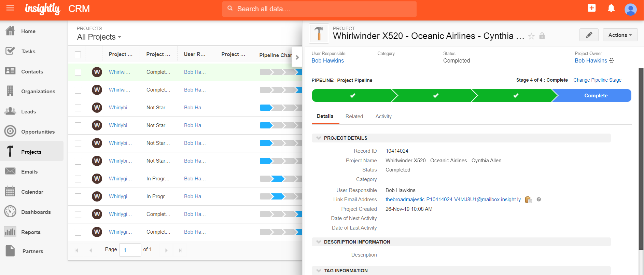This screenshot has width=644, height=275.
Task: Click the help icon beside link email
Action: coord(539,200)
